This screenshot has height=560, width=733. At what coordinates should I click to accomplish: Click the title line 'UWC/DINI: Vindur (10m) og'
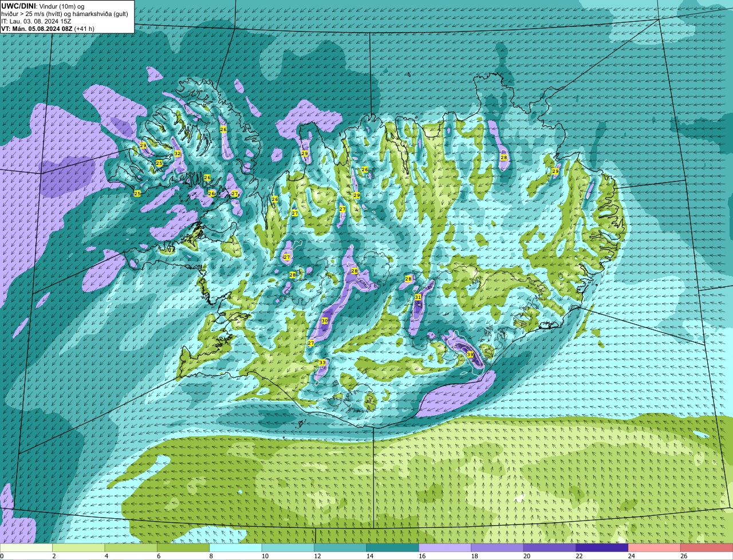[43, 6]
